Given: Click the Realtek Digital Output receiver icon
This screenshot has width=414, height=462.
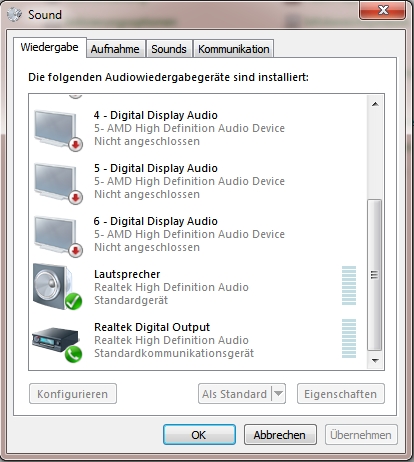Looking at the screenshot, I should coord(55,339).
